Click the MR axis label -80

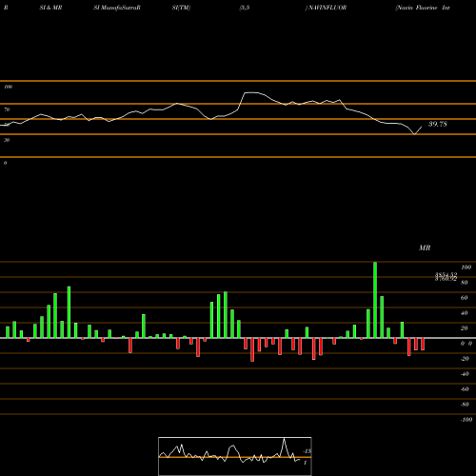pos(465,405)
